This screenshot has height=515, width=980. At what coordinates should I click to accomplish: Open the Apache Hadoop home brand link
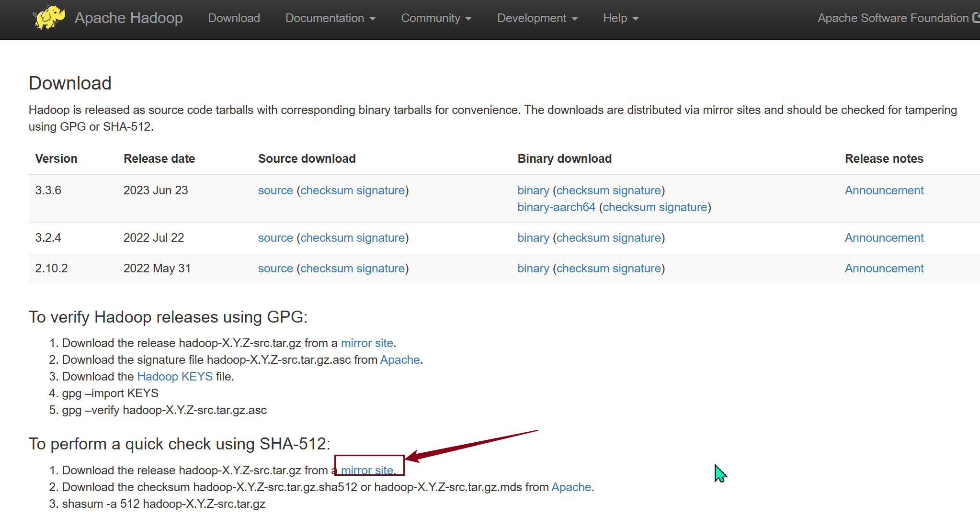click(128, 18)
